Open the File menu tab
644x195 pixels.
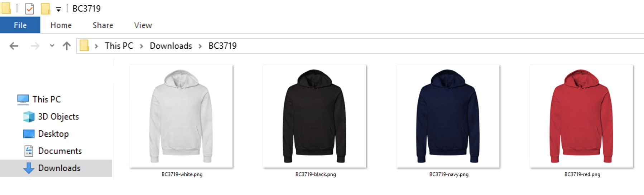(x=20, y=25)
